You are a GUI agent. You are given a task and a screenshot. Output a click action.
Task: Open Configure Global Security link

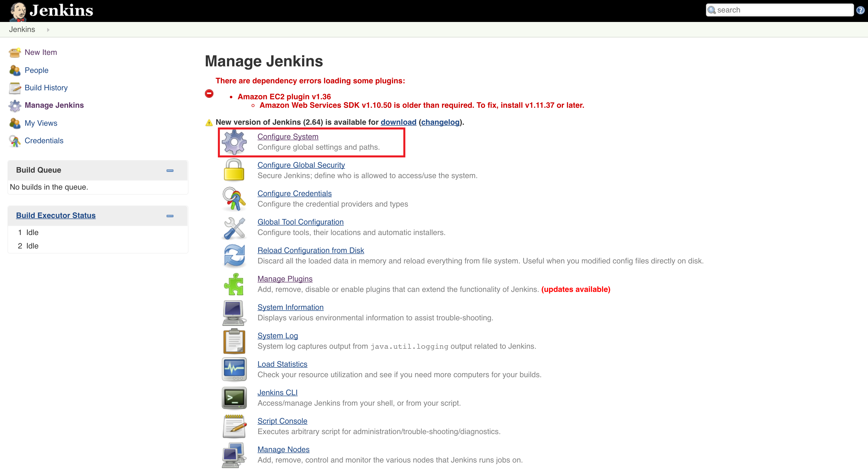point(301,165)
